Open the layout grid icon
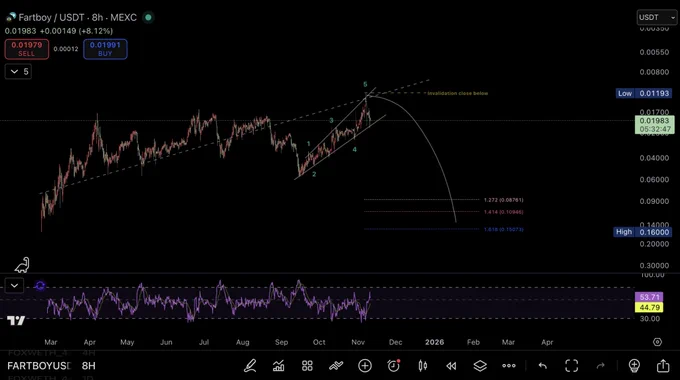680x380 pixels. 307,366
